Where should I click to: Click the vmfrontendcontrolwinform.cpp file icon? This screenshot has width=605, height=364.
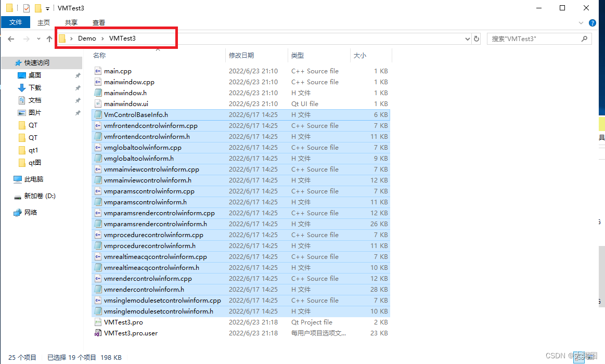point(98,126)
